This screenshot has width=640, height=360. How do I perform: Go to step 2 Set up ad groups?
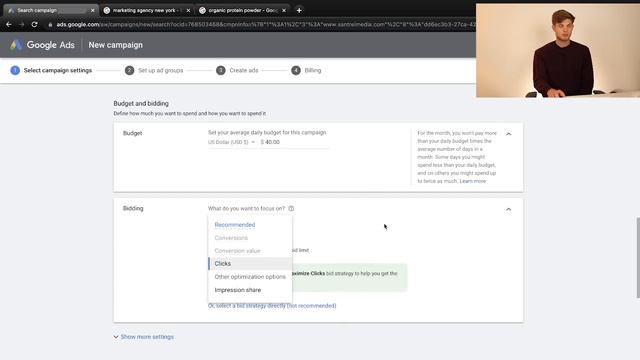pyautogui.click(x=154, y=70)
